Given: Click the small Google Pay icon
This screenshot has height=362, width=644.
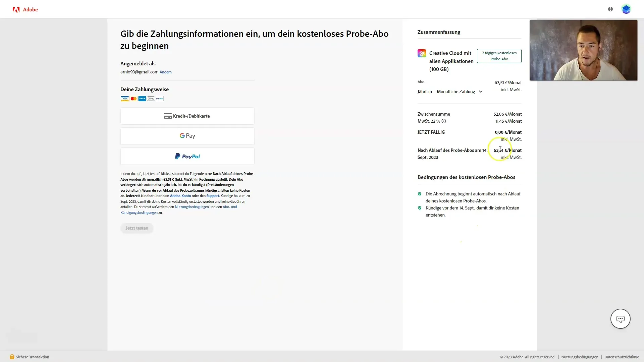Looking at the screenshot, I should (151, 99).
